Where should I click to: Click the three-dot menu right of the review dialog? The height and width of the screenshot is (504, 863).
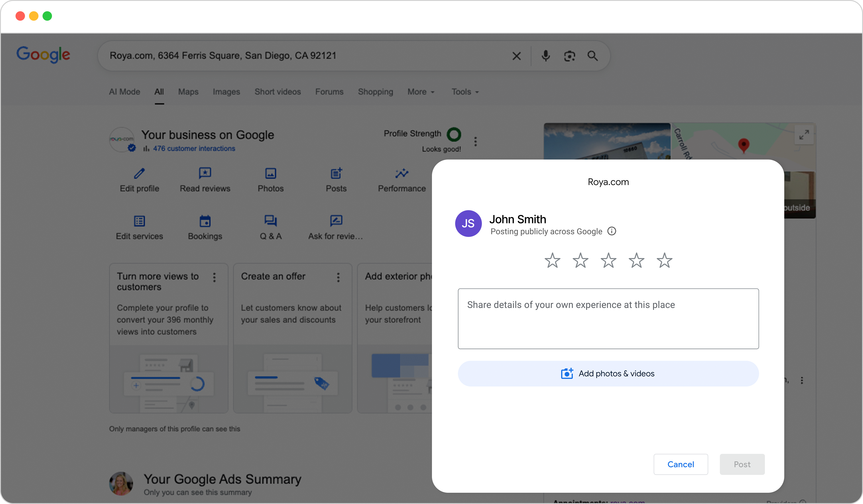click(x=802, y=380)
